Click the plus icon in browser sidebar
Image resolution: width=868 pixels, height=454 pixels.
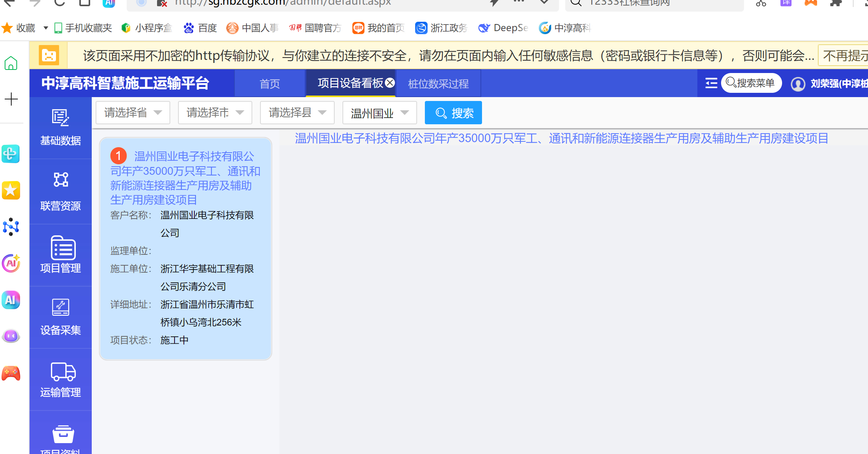pos(11,99)
